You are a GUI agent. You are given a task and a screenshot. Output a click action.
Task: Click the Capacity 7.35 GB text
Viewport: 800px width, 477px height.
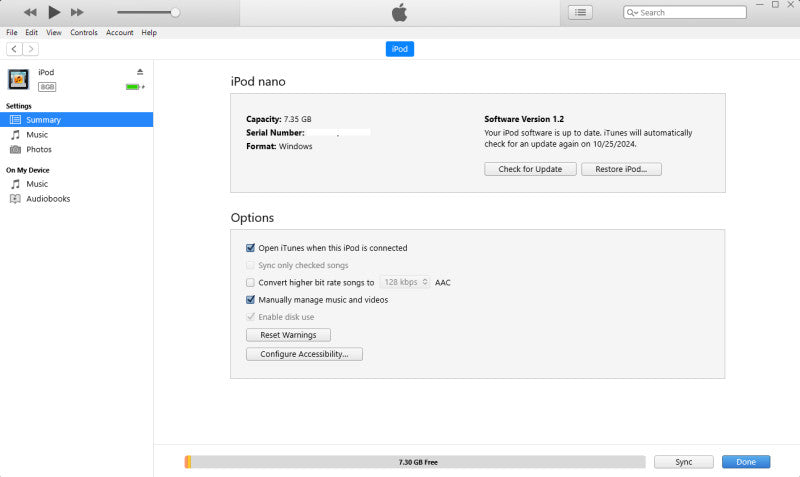(x=279, y=119)
